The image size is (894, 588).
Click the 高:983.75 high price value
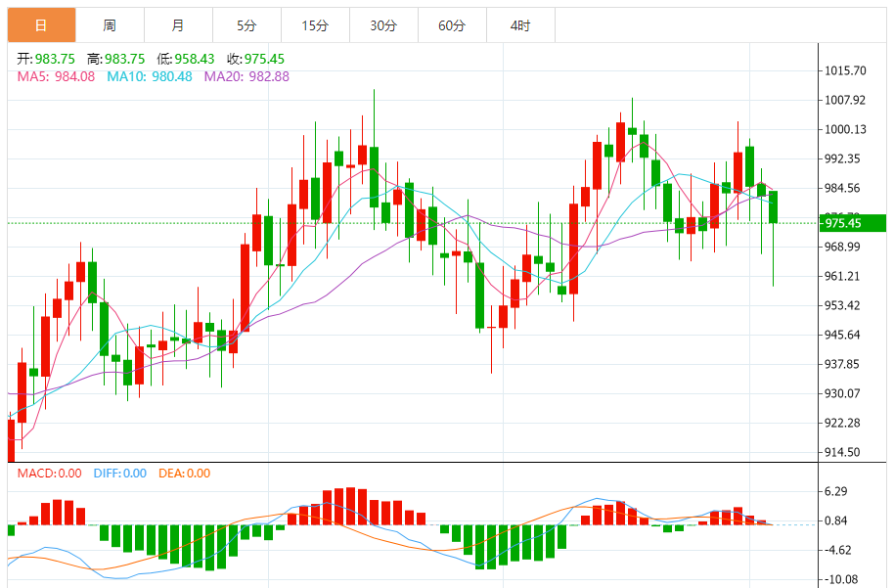115,59
